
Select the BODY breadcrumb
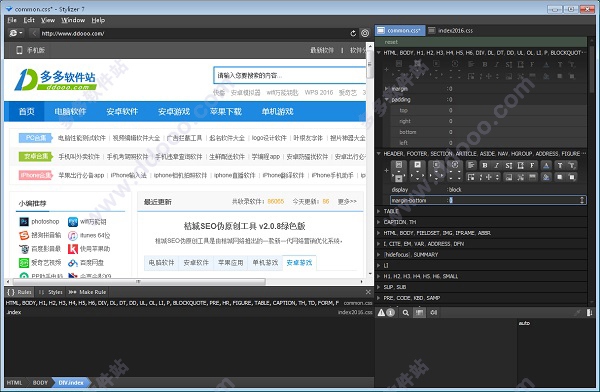tap(40, 382)
